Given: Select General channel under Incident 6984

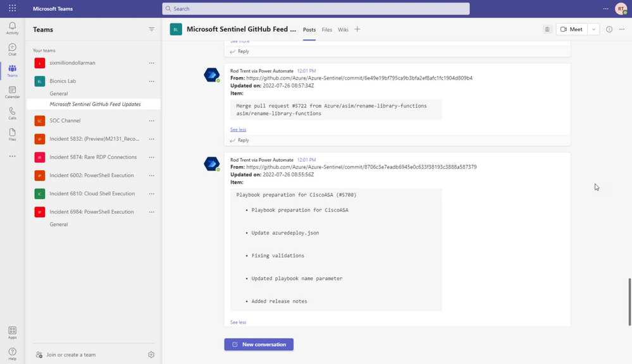Looking at the screenshot, I should click(59, 224).
